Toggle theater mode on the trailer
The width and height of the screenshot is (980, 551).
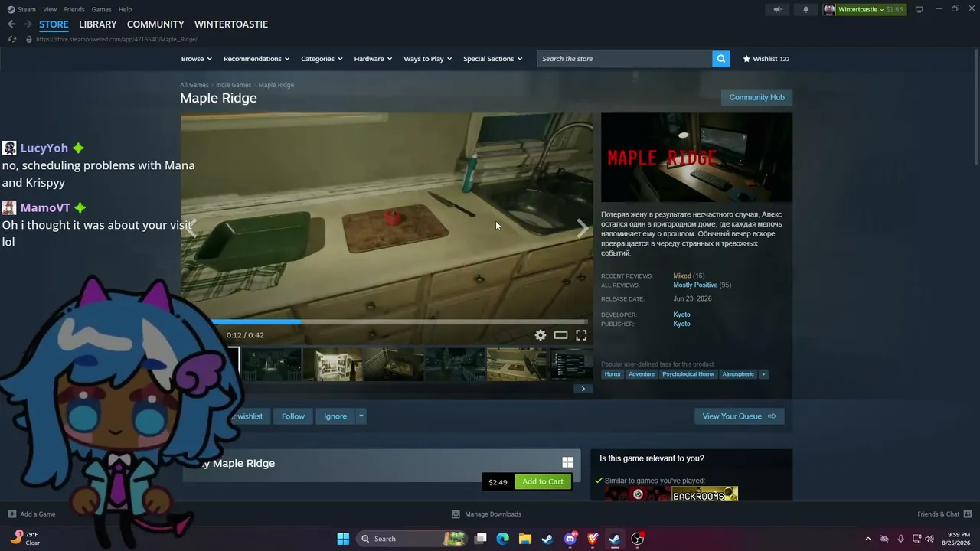click(561, 335)
